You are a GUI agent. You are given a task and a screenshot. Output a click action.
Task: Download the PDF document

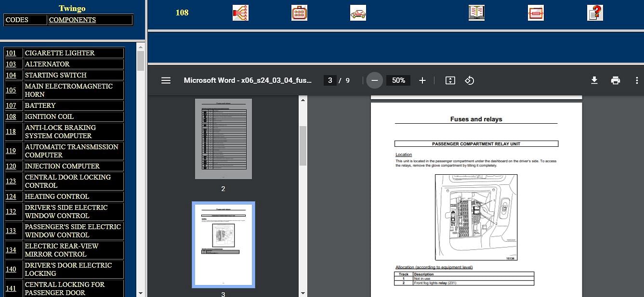pos(594,80)
